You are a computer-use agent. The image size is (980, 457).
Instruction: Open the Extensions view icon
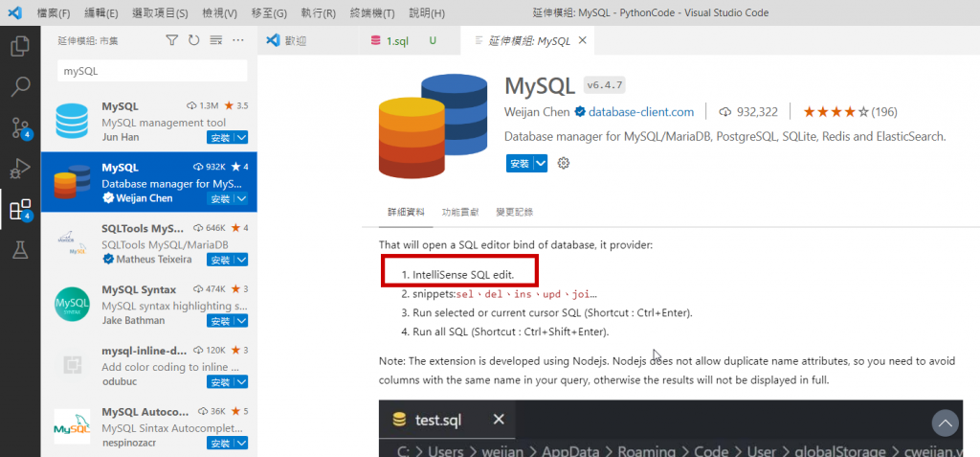coord(20,210)
